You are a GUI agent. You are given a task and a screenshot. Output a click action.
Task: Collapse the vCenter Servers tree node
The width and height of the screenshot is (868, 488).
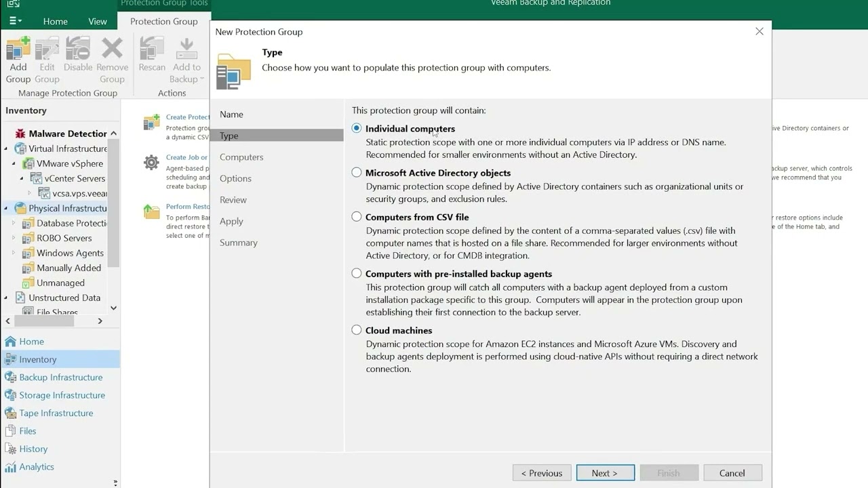coord(22,178)
